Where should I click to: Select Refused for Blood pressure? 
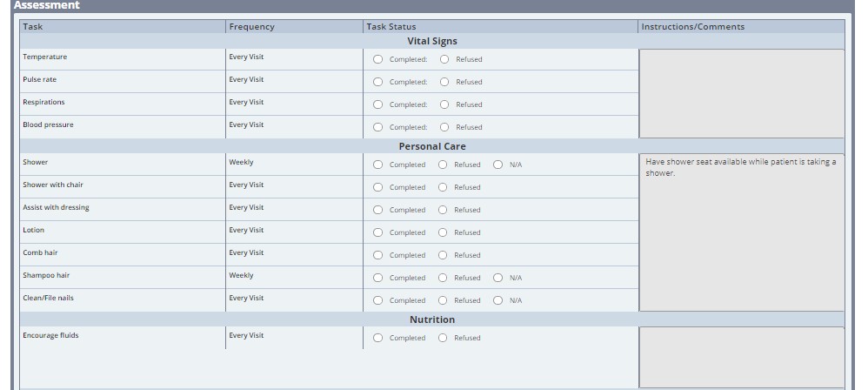click(x=444, y=127)
